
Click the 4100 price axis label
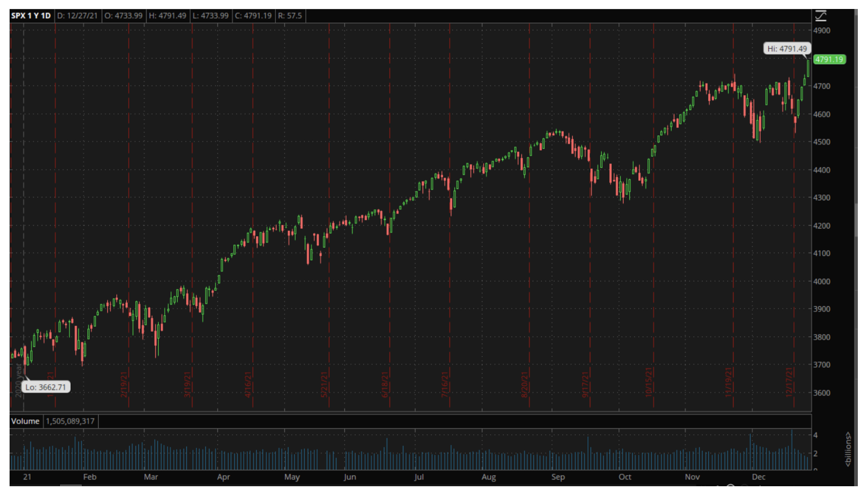823,254
